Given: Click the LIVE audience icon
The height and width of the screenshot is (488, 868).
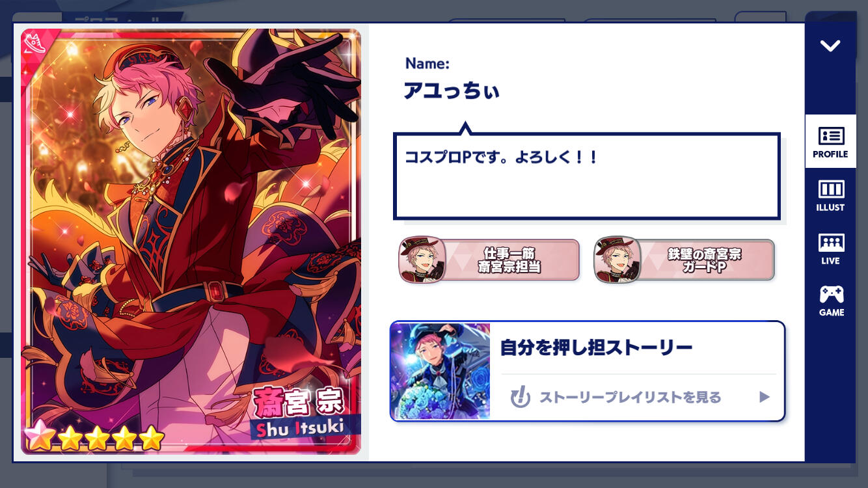Looking at the screenshot, I should 831,243.
